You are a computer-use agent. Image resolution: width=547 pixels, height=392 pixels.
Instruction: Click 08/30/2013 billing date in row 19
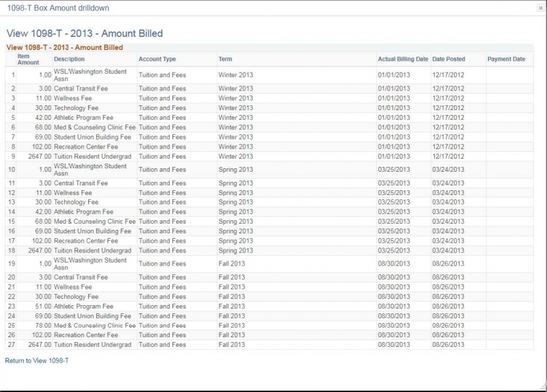tap(394, 264)
